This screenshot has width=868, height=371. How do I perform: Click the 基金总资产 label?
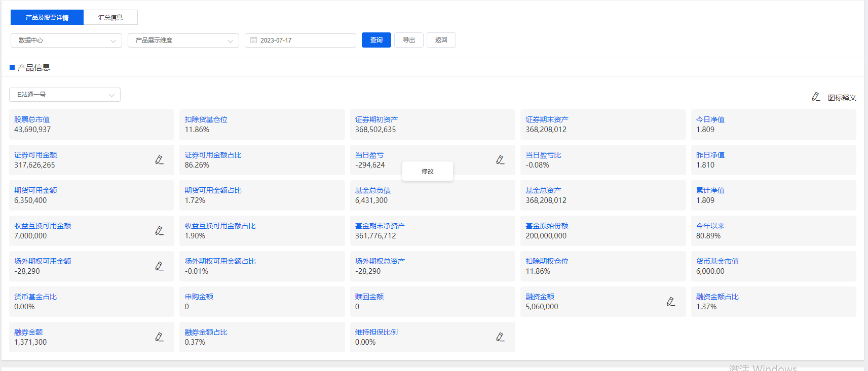point(544,190)
